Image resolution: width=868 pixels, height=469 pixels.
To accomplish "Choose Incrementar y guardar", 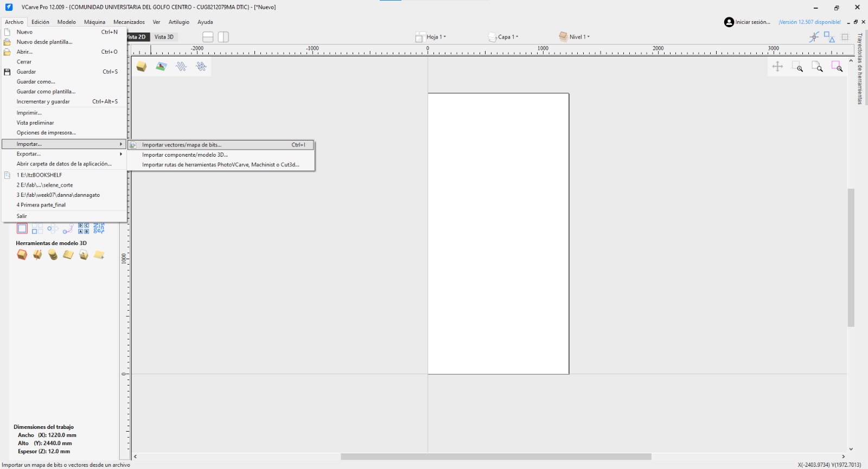I will (x=65, y=101).
